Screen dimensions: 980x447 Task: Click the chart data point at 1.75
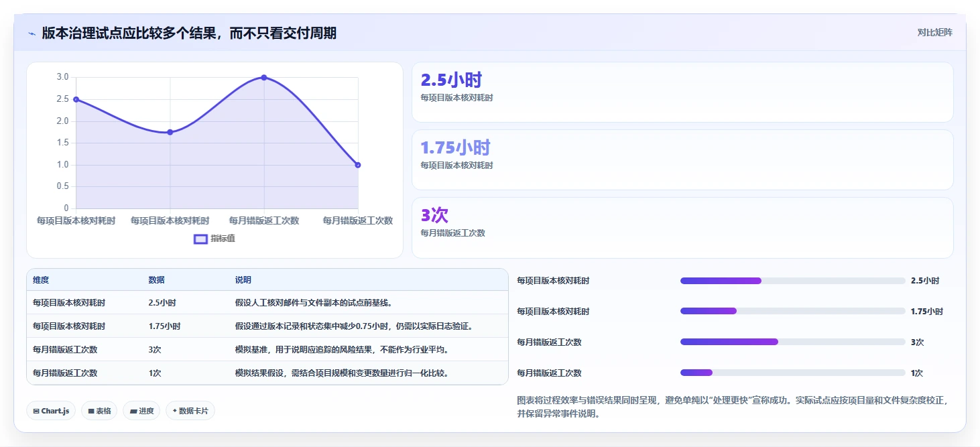(170, 132)
